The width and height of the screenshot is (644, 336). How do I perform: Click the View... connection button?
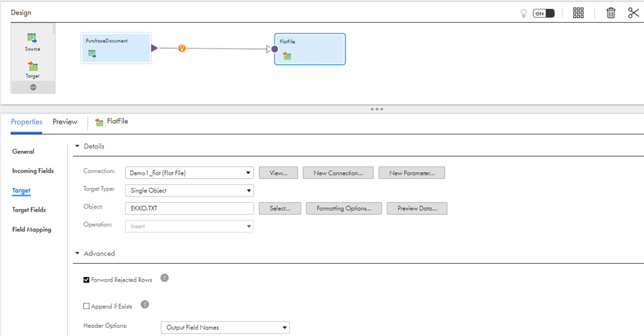coord(279,173)
